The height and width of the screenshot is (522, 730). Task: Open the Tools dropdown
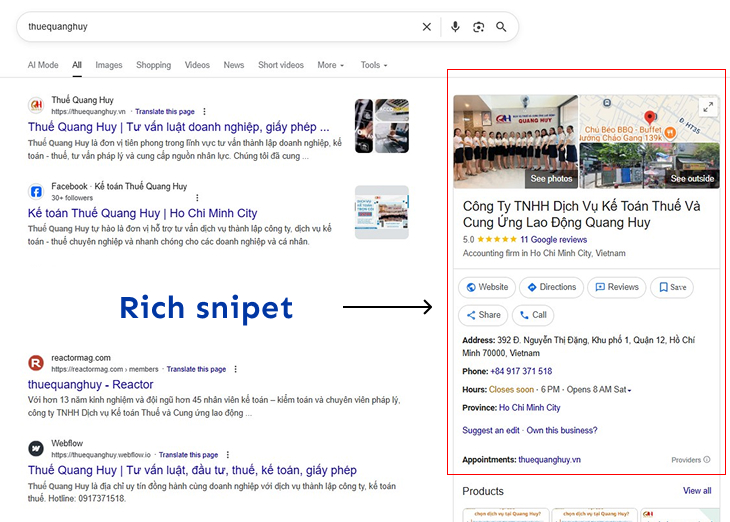point(374,65)
